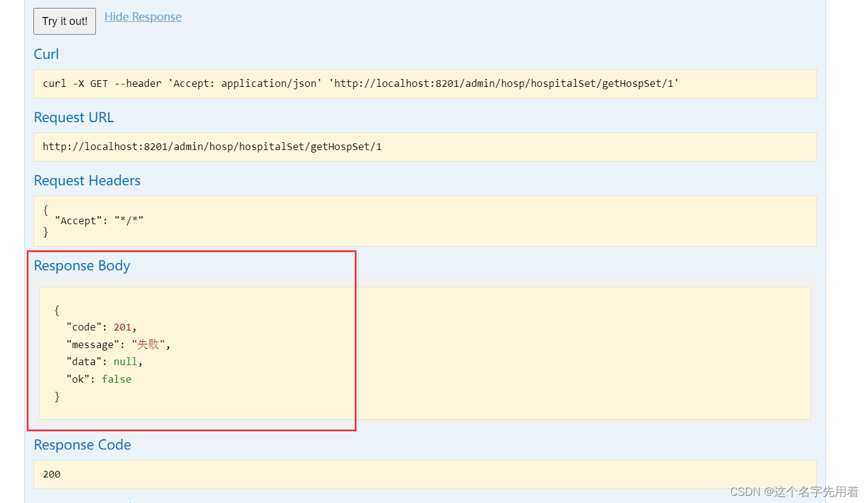Select the "code": 201 line

102,327
